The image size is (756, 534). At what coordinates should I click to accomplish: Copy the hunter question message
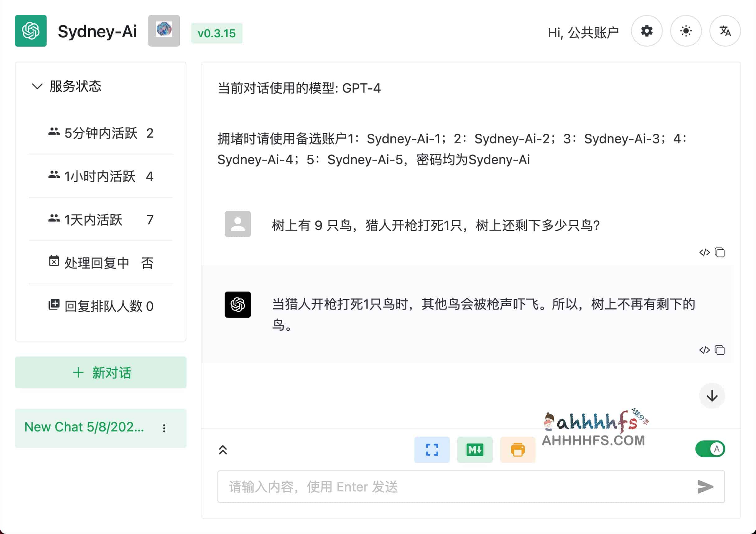719,252
